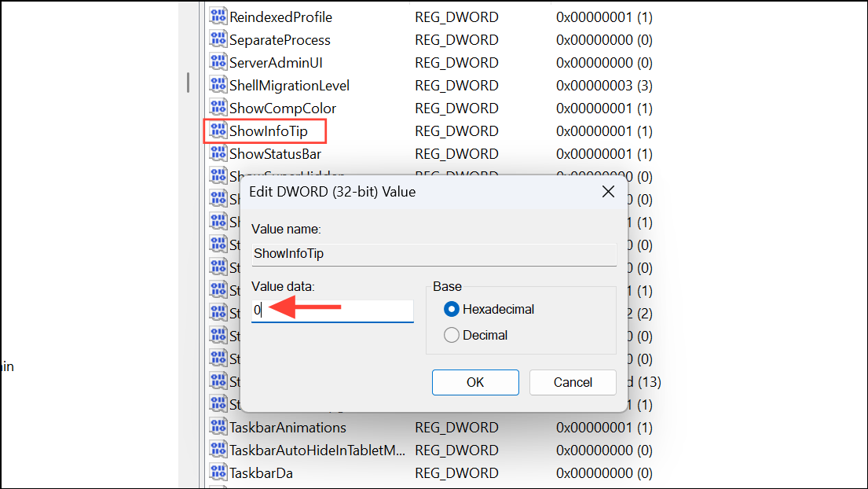
Task: Click the DWORD icon beside ShowStatusBar
Action: 218,153
